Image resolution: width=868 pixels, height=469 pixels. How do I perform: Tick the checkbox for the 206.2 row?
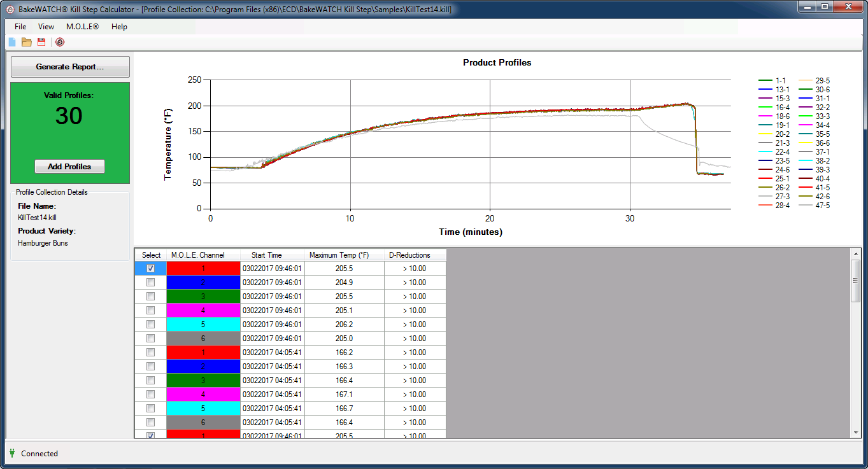pyautogui.click(x=150, y=325)
